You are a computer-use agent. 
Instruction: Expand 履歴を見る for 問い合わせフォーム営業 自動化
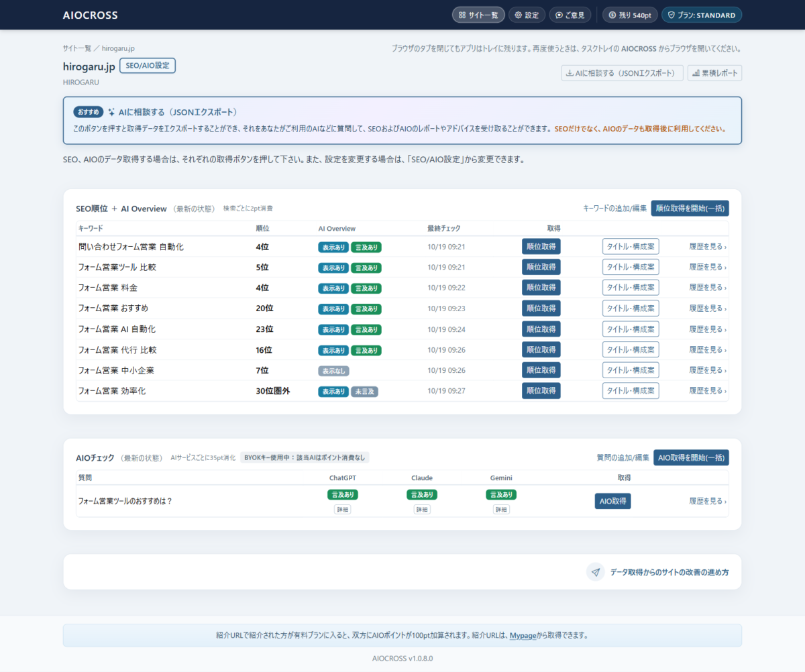tap(708, 247)
